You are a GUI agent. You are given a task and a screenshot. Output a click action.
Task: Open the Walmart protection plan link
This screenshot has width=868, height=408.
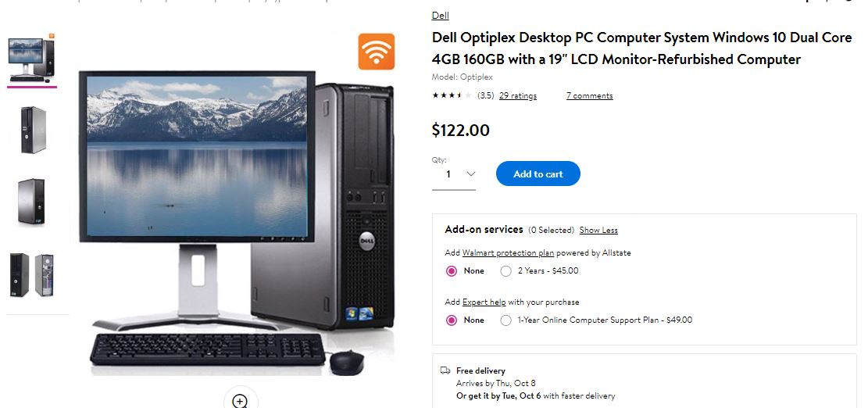click(508, 253)
